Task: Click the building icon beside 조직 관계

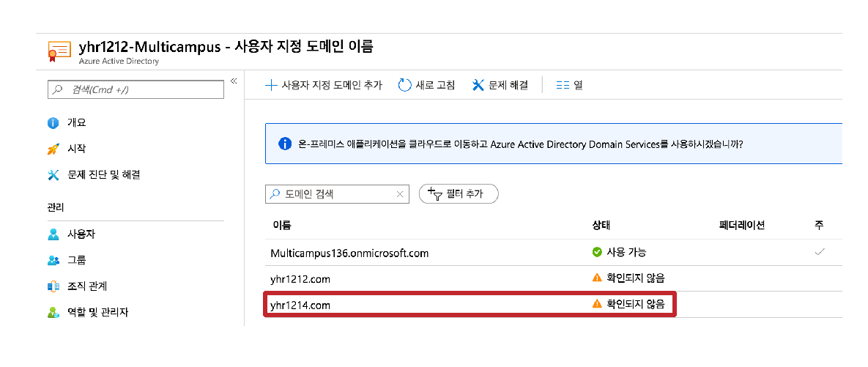Action: (53, 286)
